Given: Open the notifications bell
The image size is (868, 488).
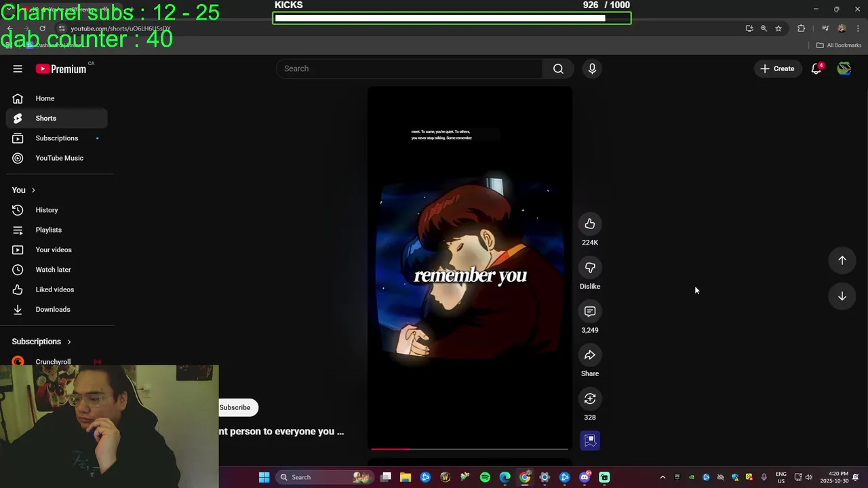Looking at the screenshot, I should click(x=816, y=68).
